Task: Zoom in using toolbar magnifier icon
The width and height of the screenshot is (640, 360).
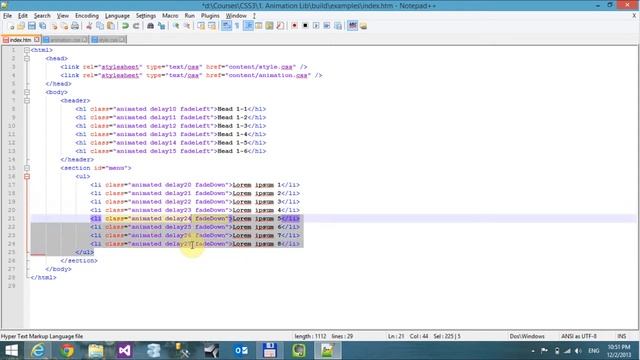Action: [x=176, y=26]
